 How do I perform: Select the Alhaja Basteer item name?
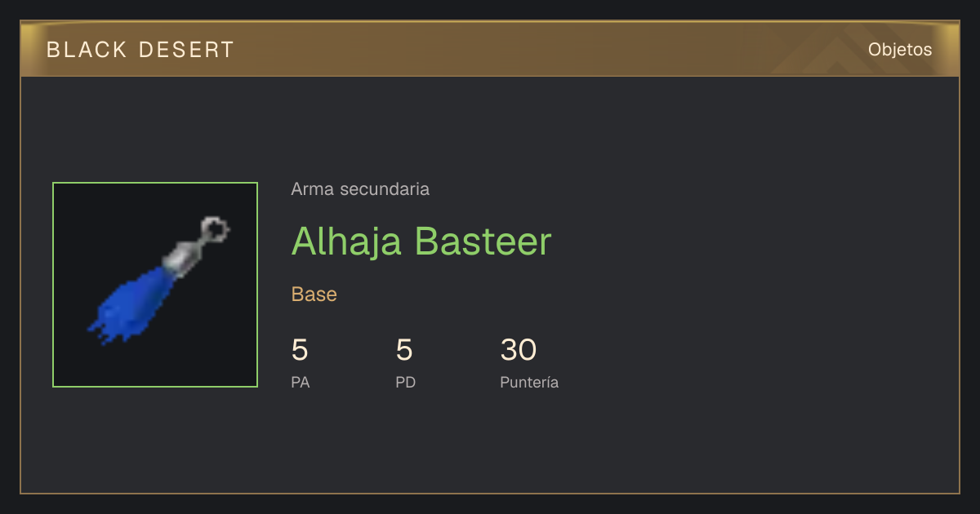(421, 241)
